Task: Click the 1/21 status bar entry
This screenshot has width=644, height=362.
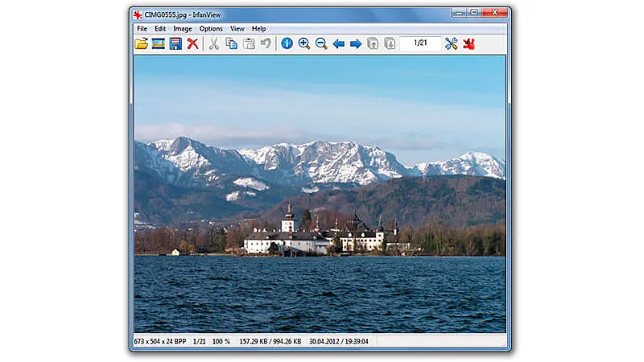Action: [199, 341]
